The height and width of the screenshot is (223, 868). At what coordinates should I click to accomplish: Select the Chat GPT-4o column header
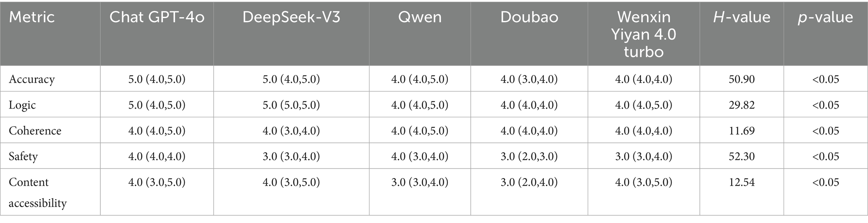coord(157,17)
